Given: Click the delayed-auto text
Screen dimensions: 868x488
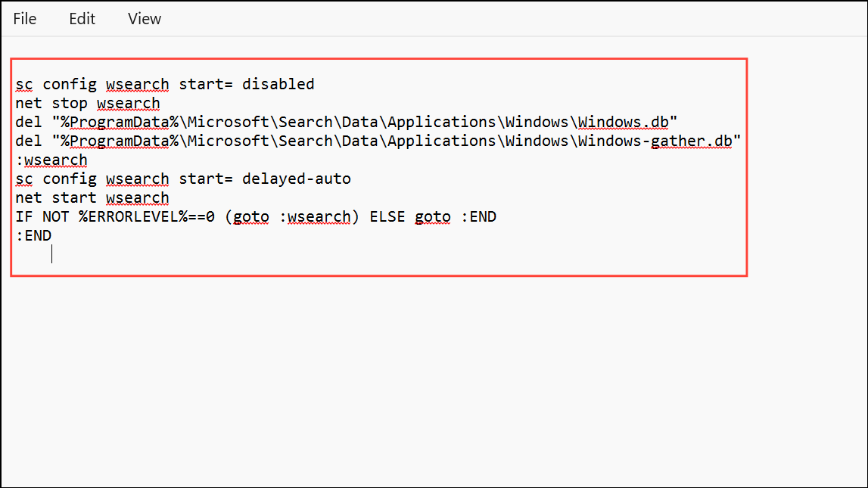Looking at the screenshot, I should 297,179.
